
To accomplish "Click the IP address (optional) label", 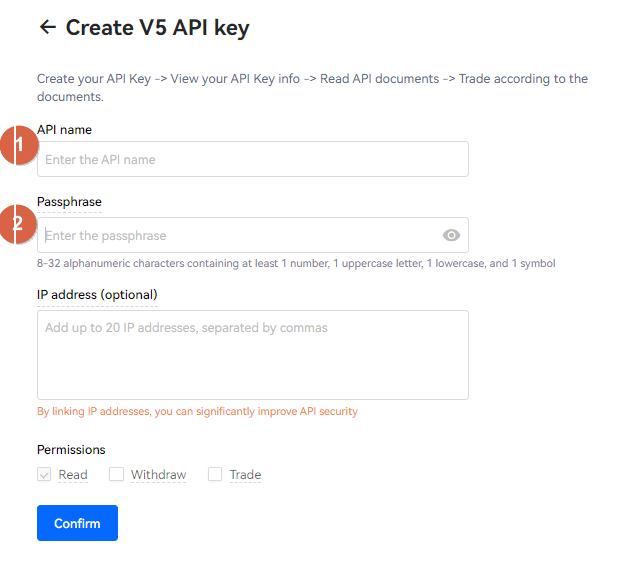I will pos(97,294).
